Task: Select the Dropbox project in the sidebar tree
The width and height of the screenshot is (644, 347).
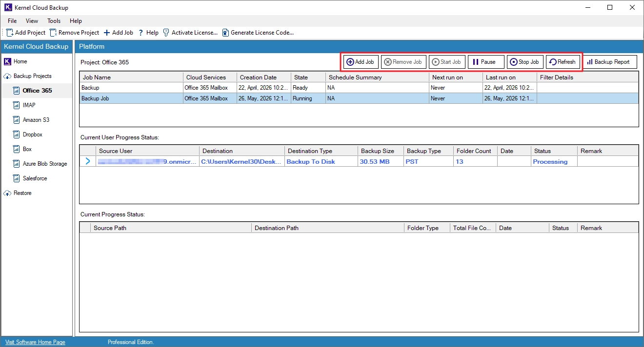Action: point(33,135)
